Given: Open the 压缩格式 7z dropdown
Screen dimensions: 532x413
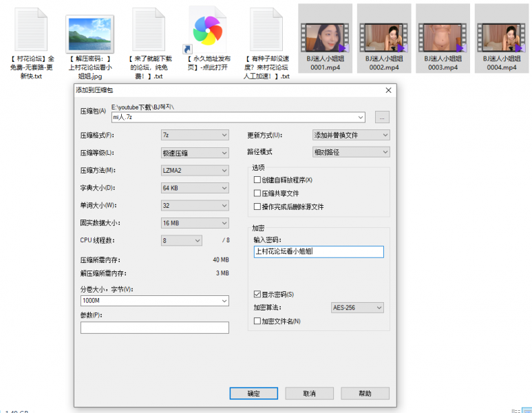Looking at the screenshot, I should [194, 135].
